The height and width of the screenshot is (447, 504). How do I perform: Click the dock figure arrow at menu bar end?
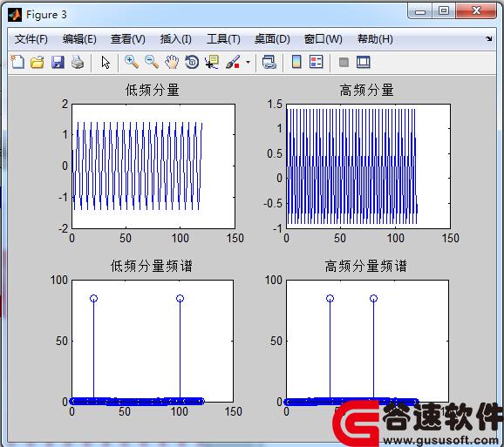click(489, 39)
